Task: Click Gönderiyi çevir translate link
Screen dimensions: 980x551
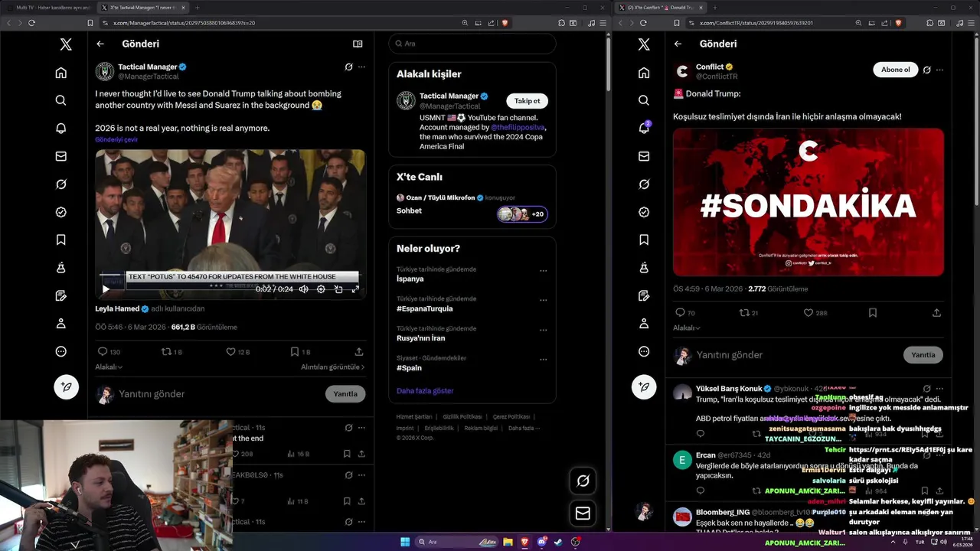Action: click(x=116, y=140)
